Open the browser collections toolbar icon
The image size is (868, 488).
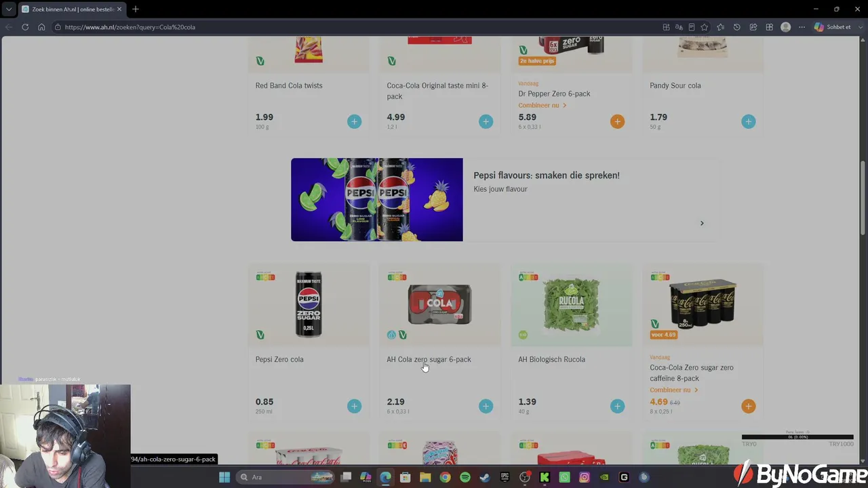769,27
